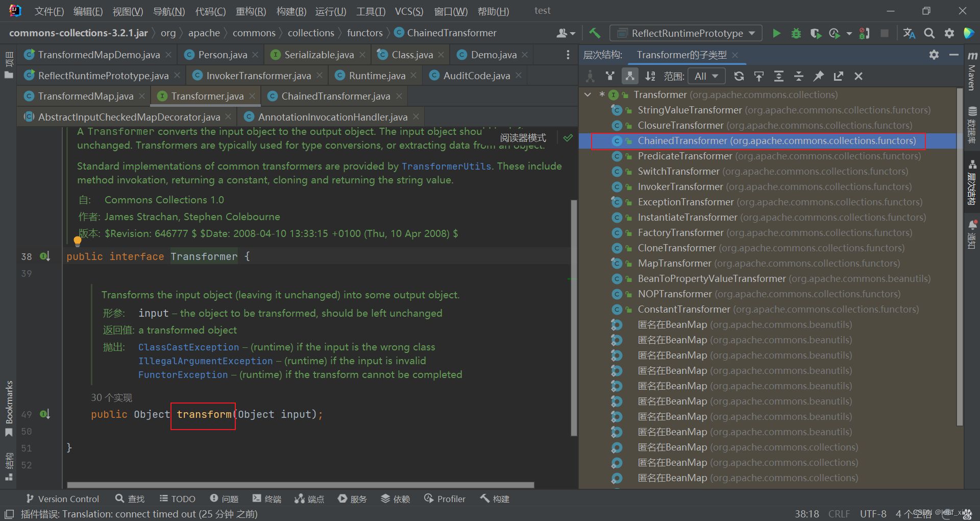Open editor tabs overflow menu (three dots)

[568, 55]
